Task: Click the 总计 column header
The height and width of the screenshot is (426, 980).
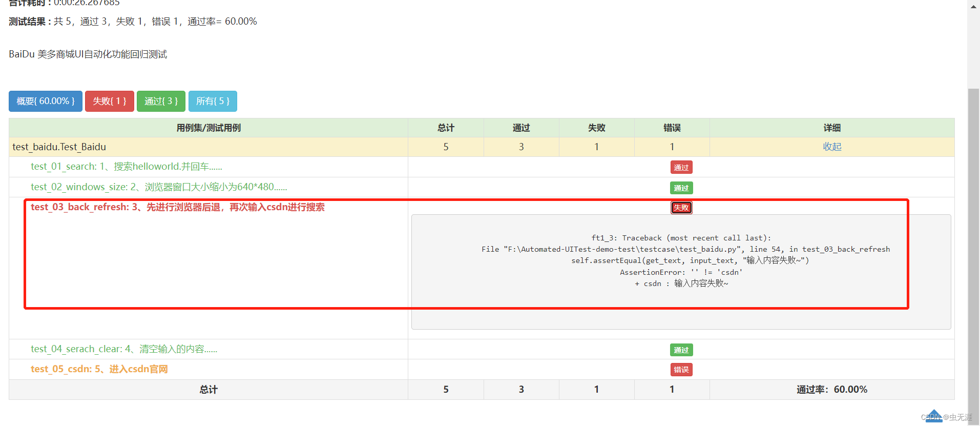Action: (x=446, y=128)
